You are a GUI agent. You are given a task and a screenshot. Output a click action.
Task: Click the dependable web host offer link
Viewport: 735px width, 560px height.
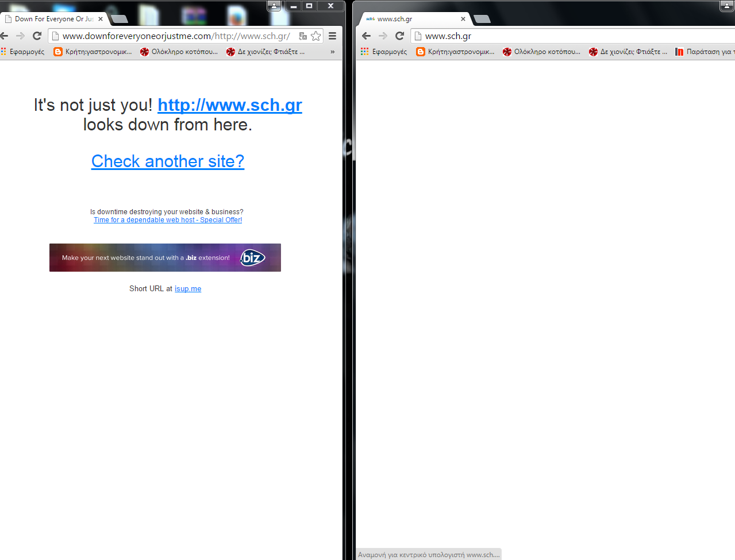coord(168,220)
